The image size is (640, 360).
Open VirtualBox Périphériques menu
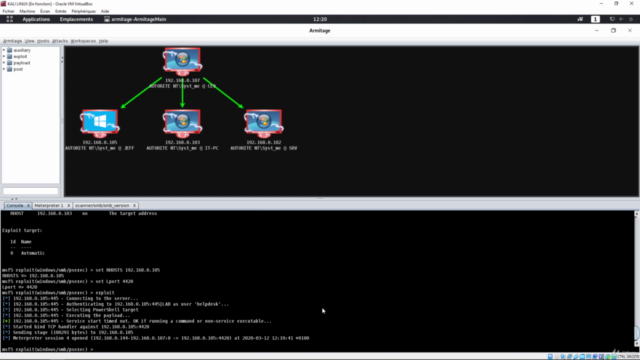[83, 11]
